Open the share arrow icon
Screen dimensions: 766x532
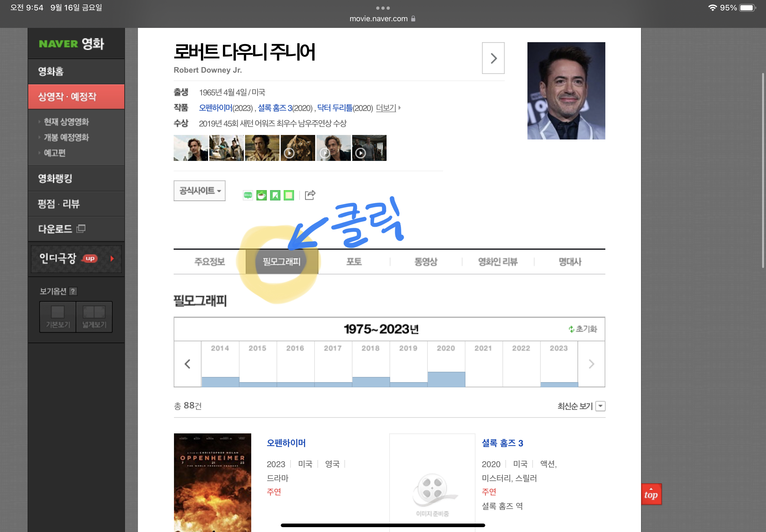(310, 195)
